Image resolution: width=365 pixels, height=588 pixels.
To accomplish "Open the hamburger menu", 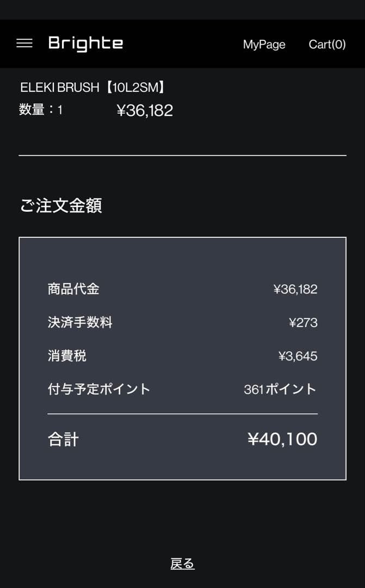I will [x=24, y=44].
